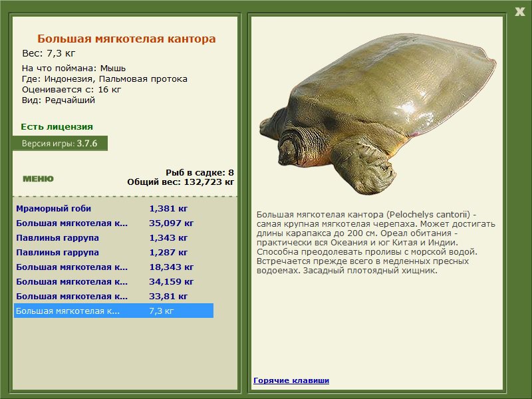The height and width of the screenshot is (399, 532).
Task: Open the МЕНЮ button
Action: (38, 179)
